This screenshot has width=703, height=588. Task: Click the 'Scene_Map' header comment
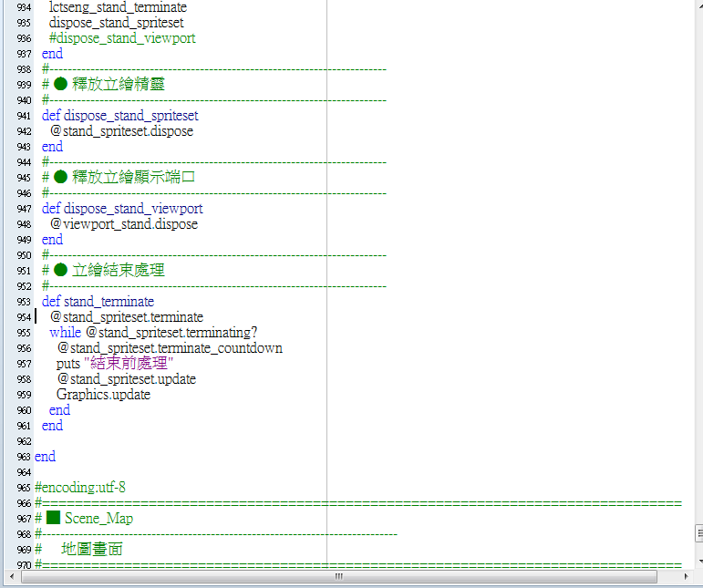98,519
